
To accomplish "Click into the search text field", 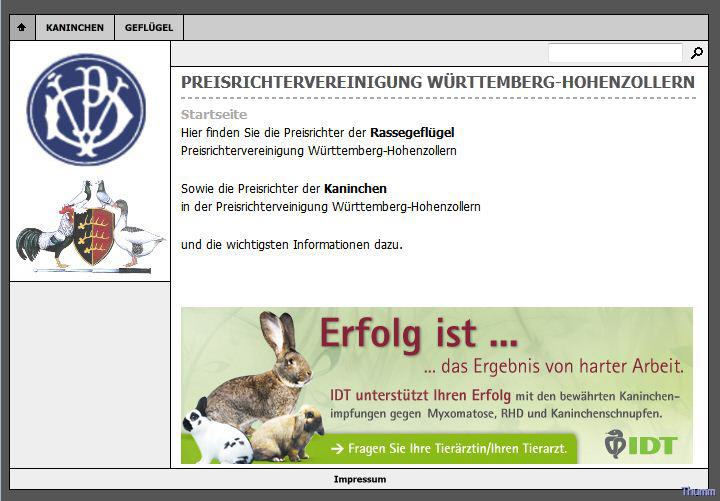I will point(614,53).
